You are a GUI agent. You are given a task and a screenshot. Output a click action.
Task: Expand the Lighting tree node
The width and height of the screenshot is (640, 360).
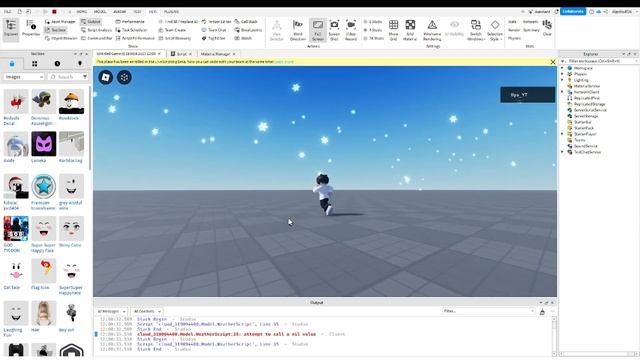[x=563, y=80]
